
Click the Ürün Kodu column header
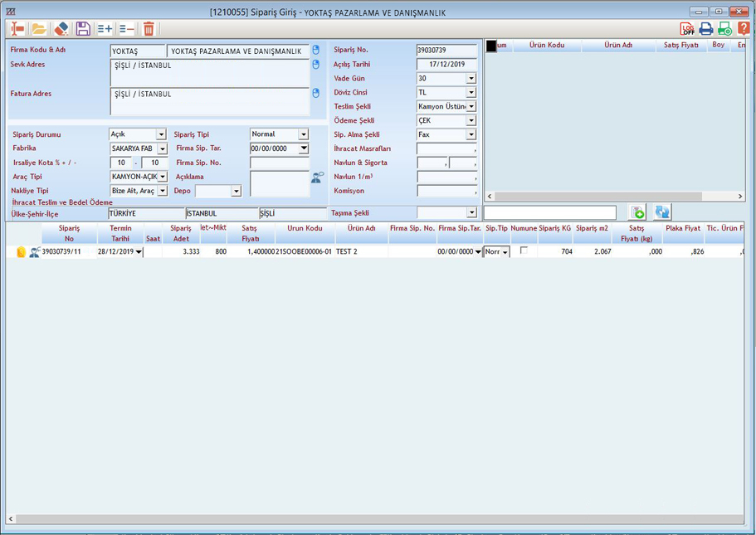(x=305, y=228)
